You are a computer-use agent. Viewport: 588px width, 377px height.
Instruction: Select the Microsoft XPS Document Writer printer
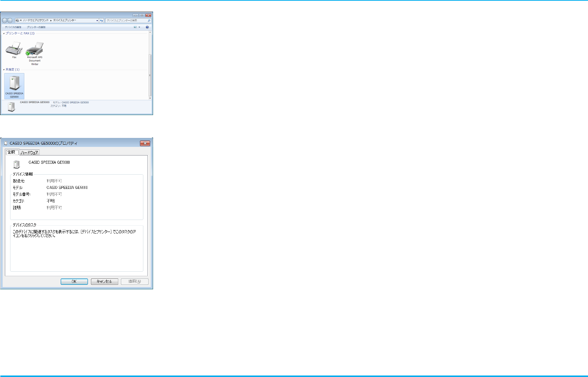(35, 54)
